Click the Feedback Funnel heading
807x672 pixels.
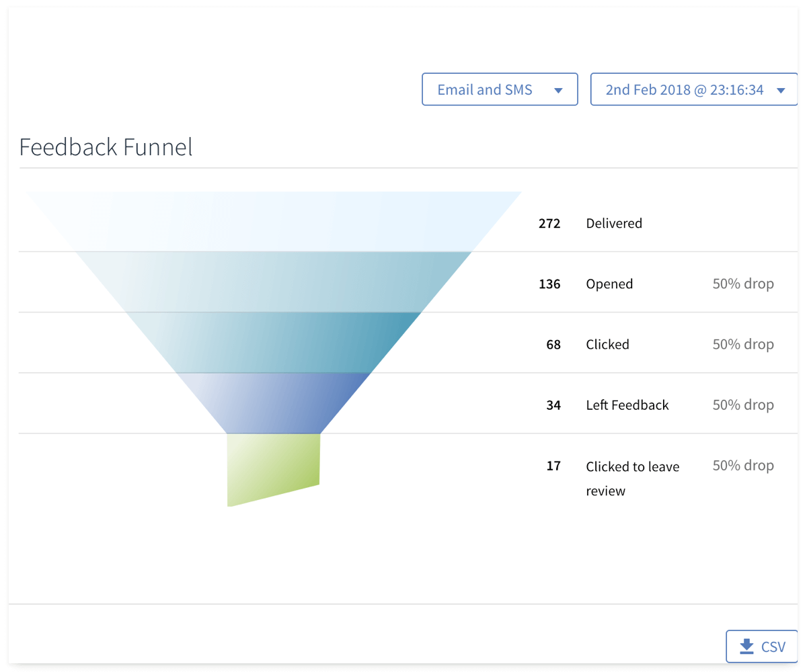point(106,146)
